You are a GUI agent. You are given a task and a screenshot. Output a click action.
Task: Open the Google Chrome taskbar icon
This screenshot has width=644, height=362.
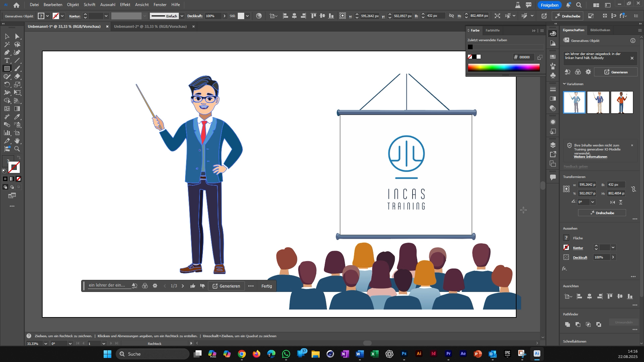[242, 354]
